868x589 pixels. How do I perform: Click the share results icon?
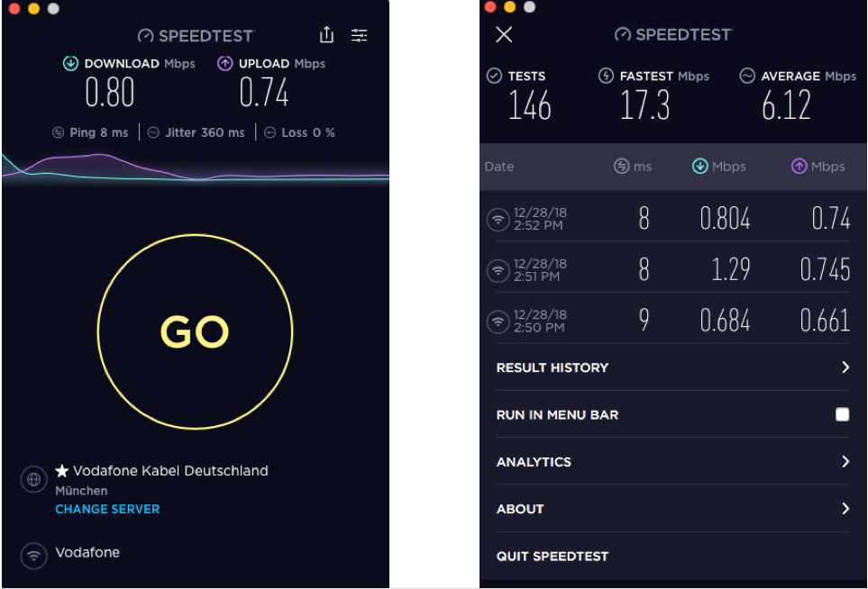coord(326,35)
